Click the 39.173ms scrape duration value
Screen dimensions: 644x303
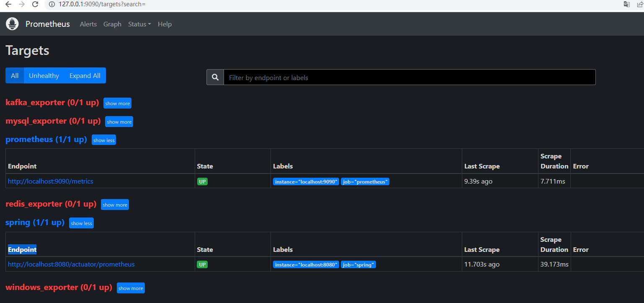554,264
